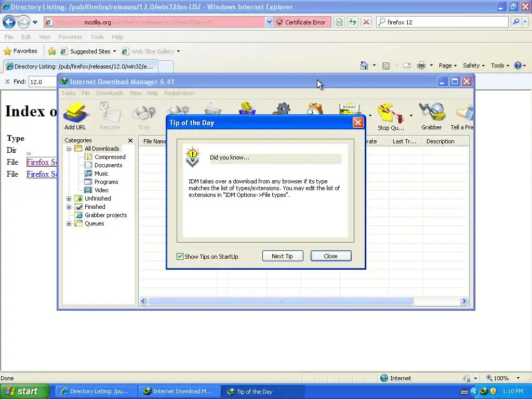Click the search magnifier button in IE
The image size is (532, 399).
pos(516,22)
